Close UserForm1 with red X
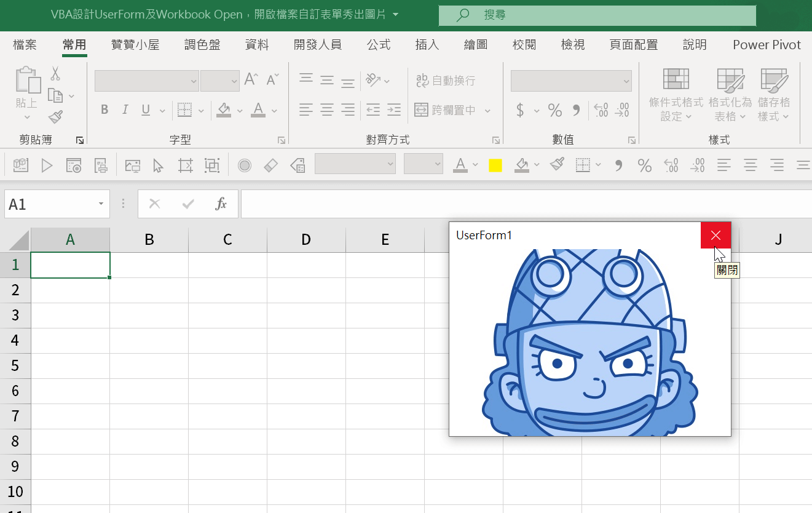The image size is (812, 513). pos(715,236)
